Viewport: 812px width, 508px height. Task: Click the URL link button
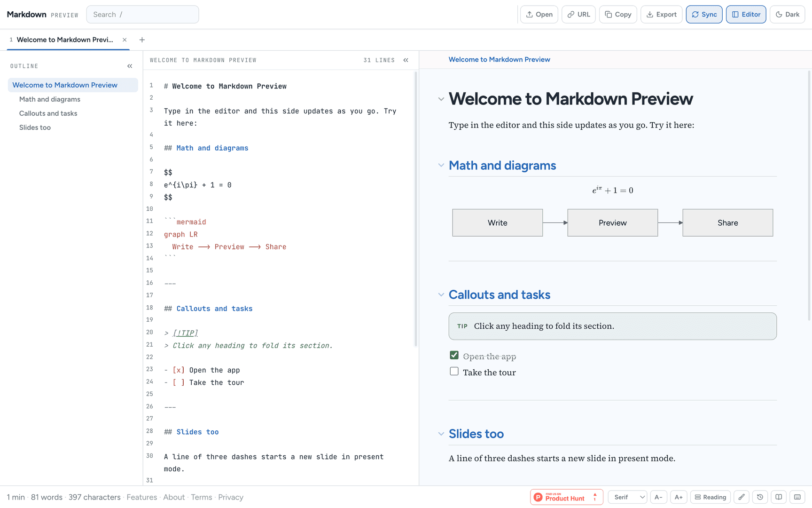pyautogui.click(x=578, y=15)
